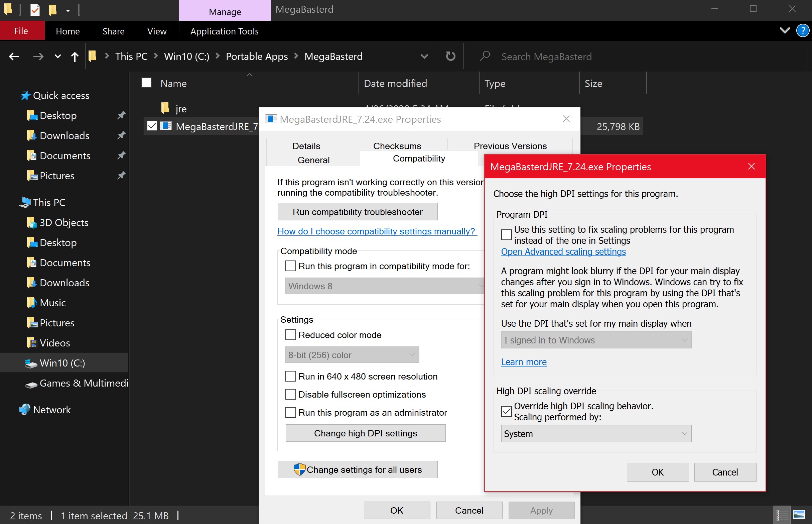
Task: Open the 'I signed in to Windows' dropdown
Action: click(595, 340)
